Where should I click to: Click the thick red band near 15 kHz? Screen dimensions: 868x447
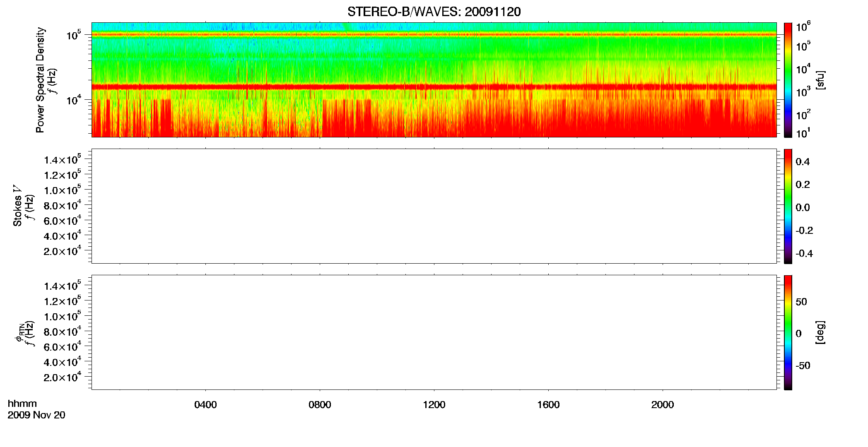point(434,87)
